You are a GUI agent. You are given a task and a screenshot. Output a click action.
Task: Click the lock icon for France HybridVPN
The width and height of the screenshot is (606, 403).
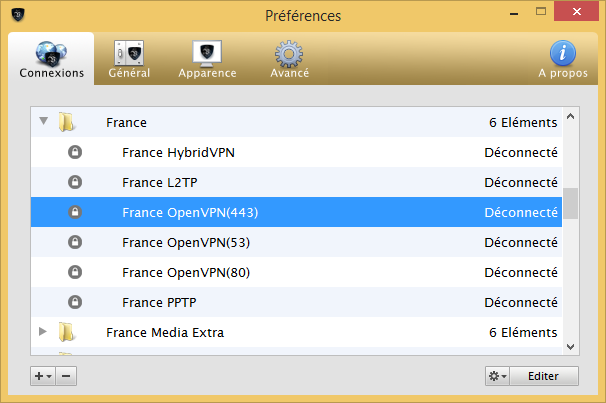coord(75,152)
